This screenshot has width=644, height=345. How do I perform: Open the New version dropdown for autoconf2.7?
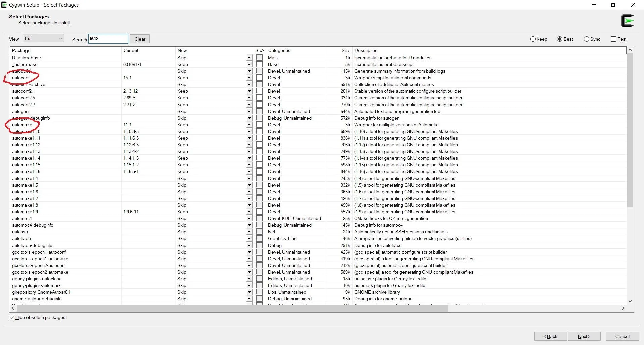tap(249, 105)
